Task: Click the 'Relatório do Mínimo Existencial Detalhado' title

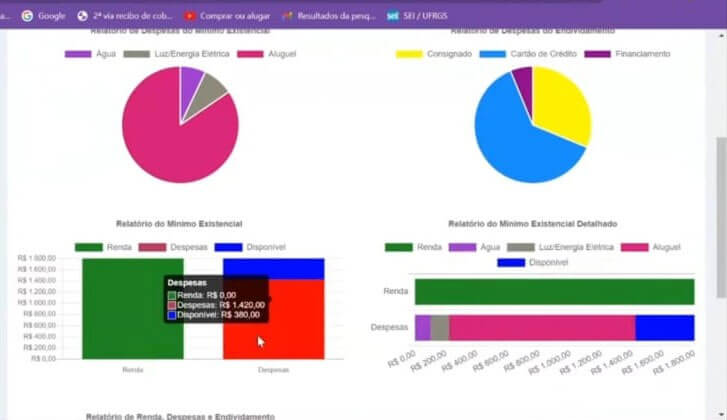Action: [x=533, y=224]
